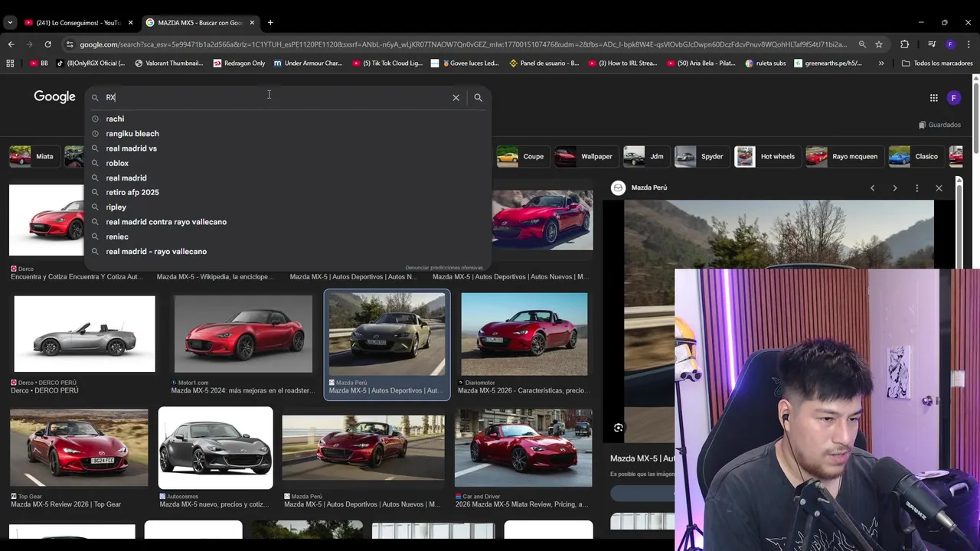Close the Mazda Perú preview panel
The height and width of the screenshot is (551, 980).
pyautogui.click(x=939, y=187)
